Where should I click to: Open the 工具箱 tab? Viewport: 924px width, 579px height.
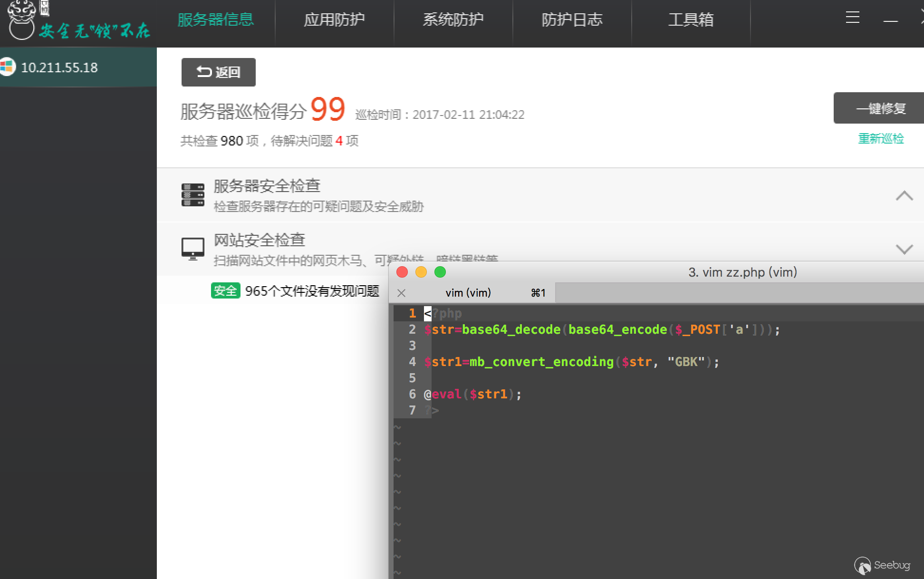[691, 19]
